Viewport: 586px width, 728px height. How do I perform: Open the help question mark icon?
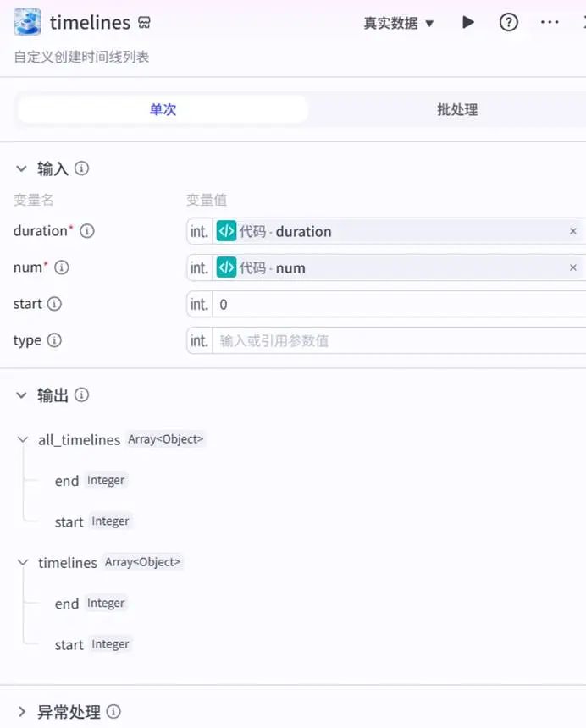click(x=508, y=22)
